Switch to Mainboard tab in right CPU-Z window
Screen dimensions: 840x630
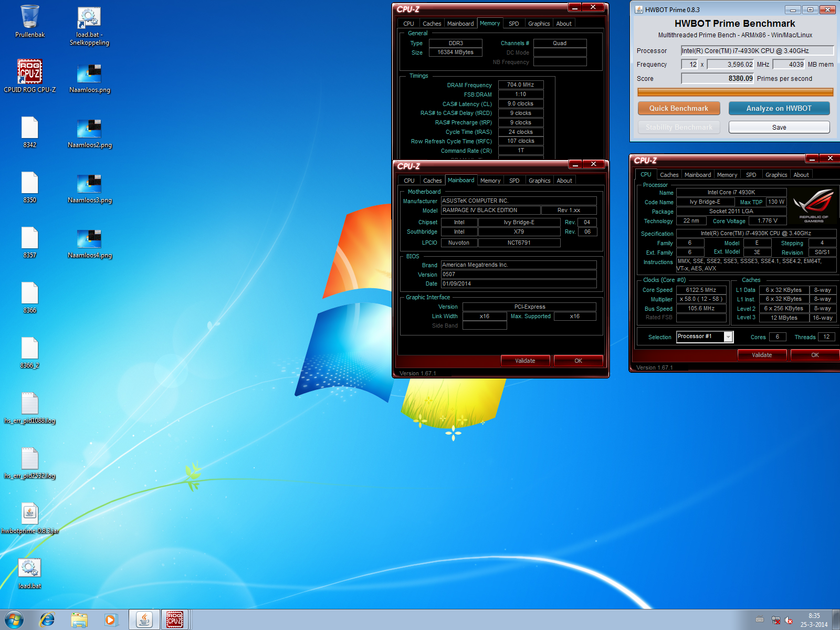point(698,175)
